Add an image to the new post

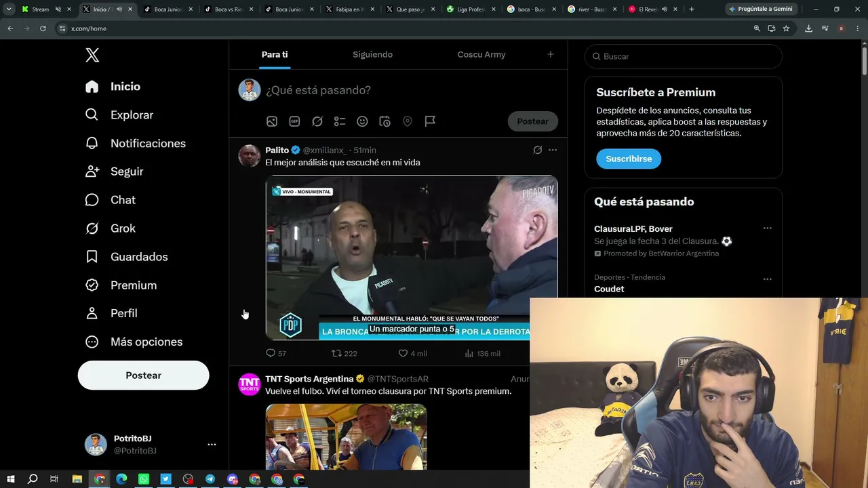pos(272,121)
